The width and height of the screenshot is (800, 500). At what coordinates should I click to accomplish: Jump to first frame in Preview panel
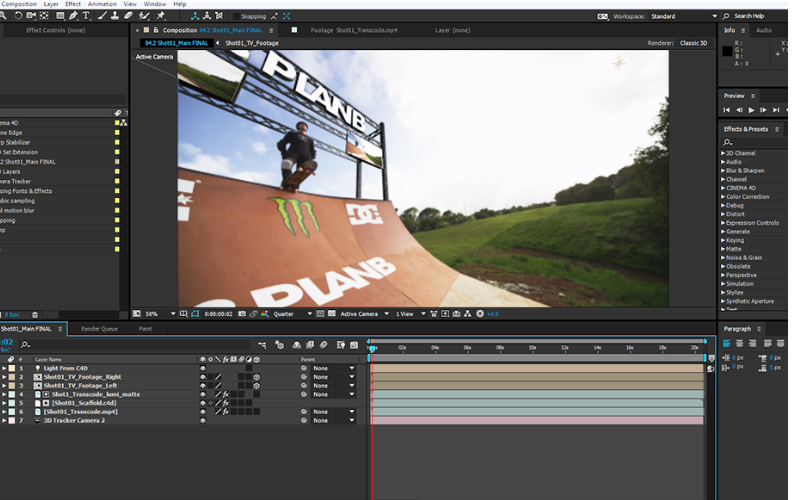click(728, 110)
